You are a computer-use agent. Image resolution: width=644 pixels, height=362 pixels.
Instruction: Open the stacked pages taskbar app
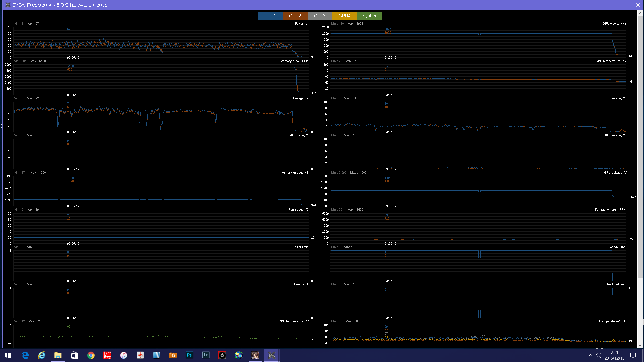157,355
